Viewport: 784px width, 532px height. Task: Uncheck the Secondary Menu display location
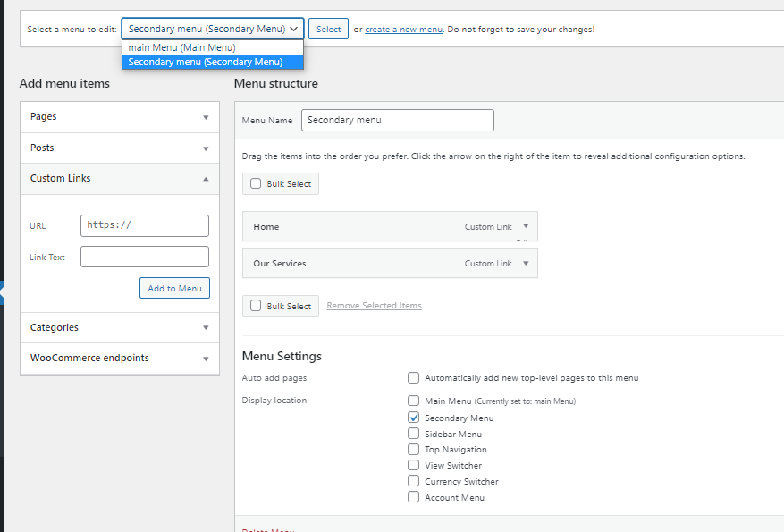pyautogui.click(x=413, y=418)
